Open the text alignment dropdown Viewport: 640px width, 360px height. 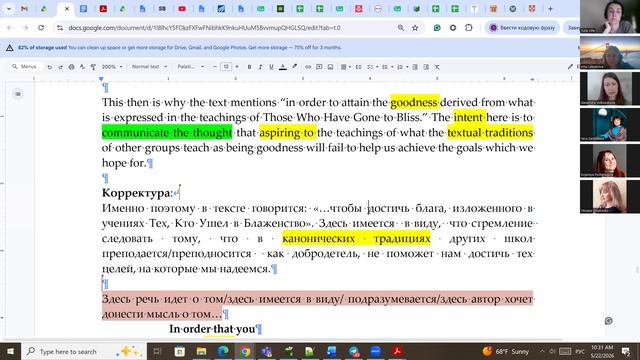pyautogui.click(x=346, y=67)
